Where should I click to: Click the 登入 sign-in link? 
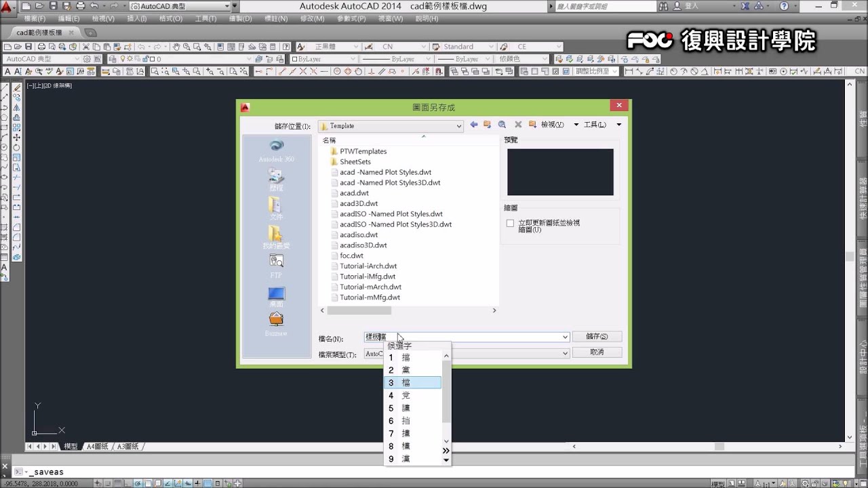[692, 6]
